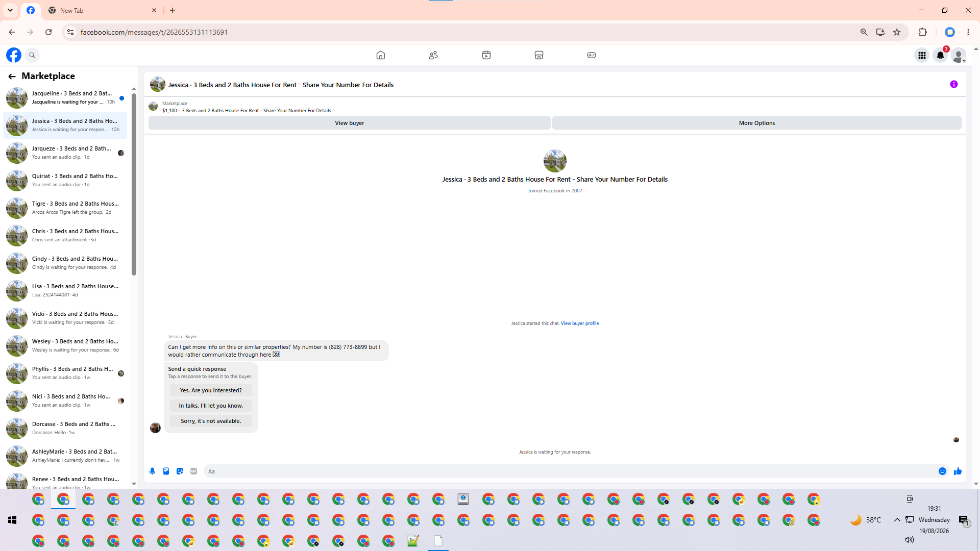The image size is (980, 551).
Task: Click View buyer button
Action: [x=350, y=123]
